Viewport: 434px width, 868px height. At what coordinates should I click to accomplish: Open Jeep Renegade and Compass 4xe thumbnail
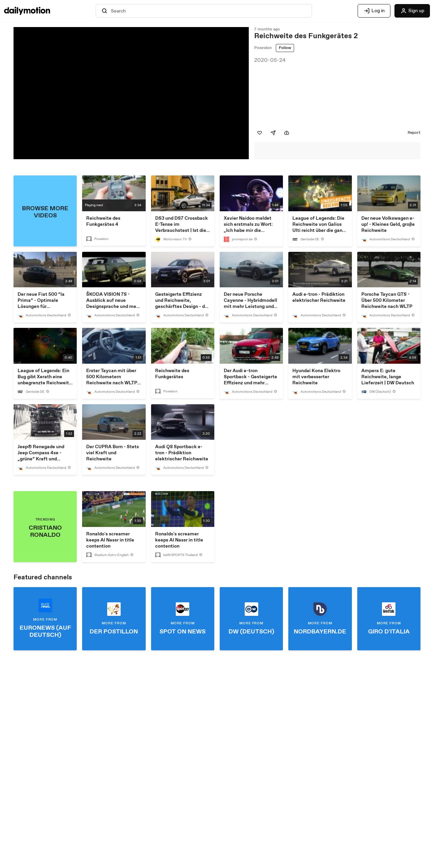(45, 422)
